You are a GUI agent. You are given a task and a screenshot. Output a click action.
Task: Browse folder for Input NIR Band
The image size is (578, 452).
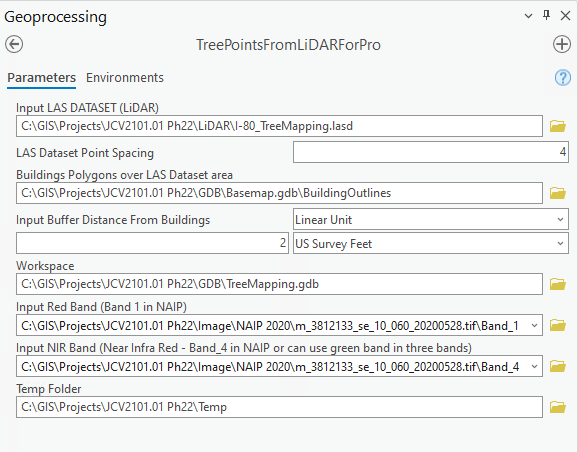click(x=558, y=366)
